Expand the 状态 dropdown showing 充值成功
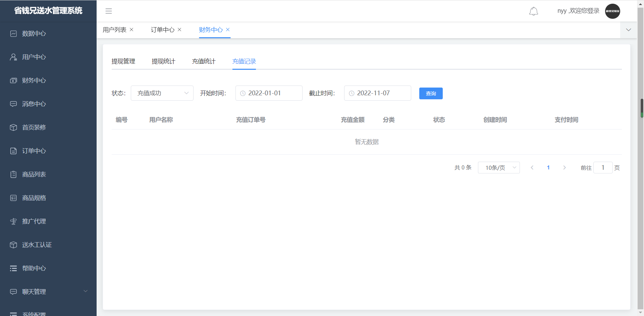 tap(162, 93)
